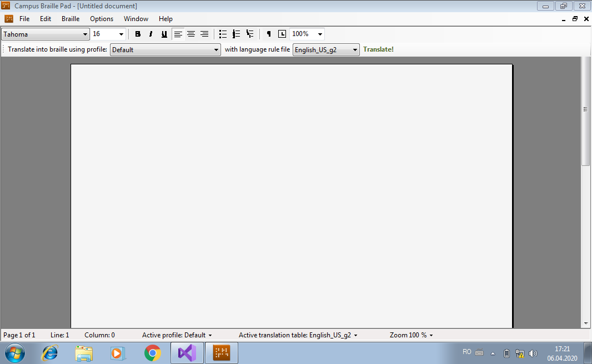Screen dimensions: 592x364
Task: Align text to the right
Action: pos(204,34)
